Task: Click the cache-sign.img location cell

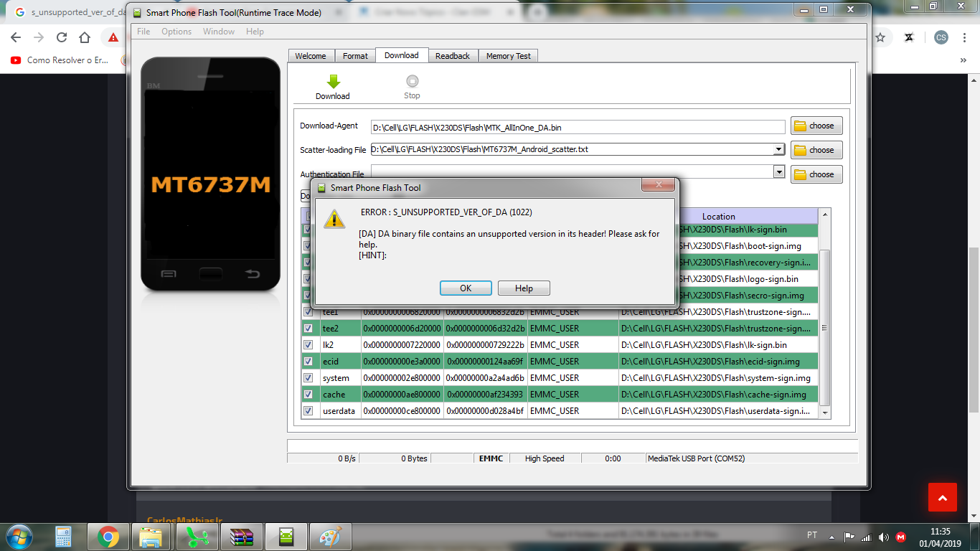Action: pyautogui.click(x=718, y=394)
